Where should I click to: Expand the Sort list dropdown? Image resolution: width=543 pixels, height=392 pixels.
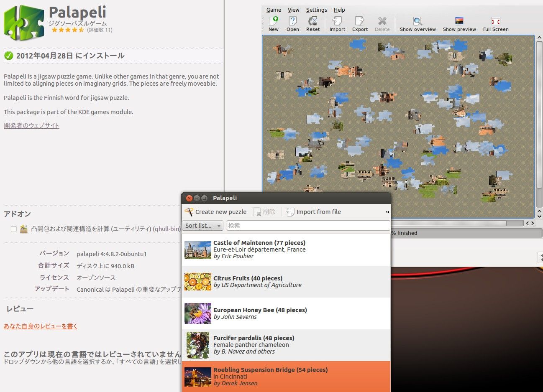(202, 226)
